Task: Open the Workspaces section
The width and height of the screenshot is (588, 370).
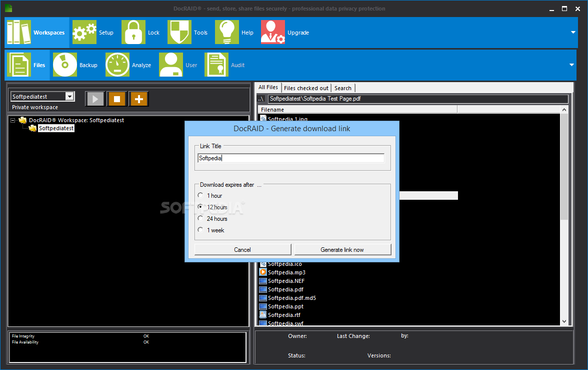Action: 36,33
